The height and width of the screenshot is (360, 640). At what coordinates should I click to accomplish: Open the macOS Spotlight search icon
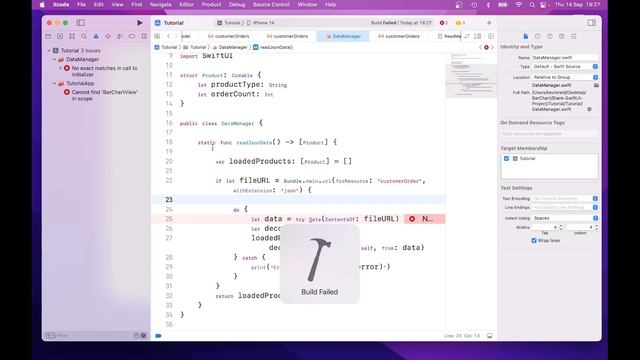532,5
